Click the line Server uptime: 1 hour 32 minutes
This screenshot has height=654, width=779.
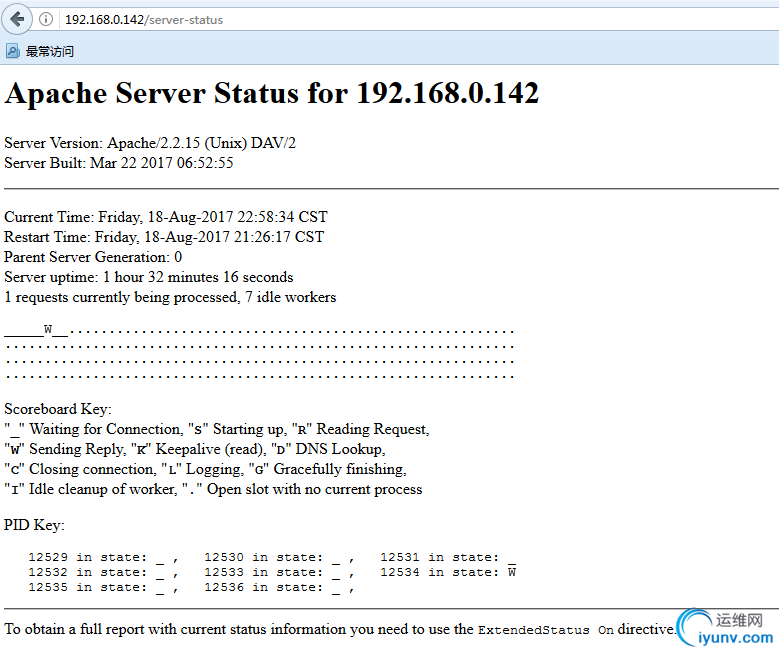(x=149, y=277)
